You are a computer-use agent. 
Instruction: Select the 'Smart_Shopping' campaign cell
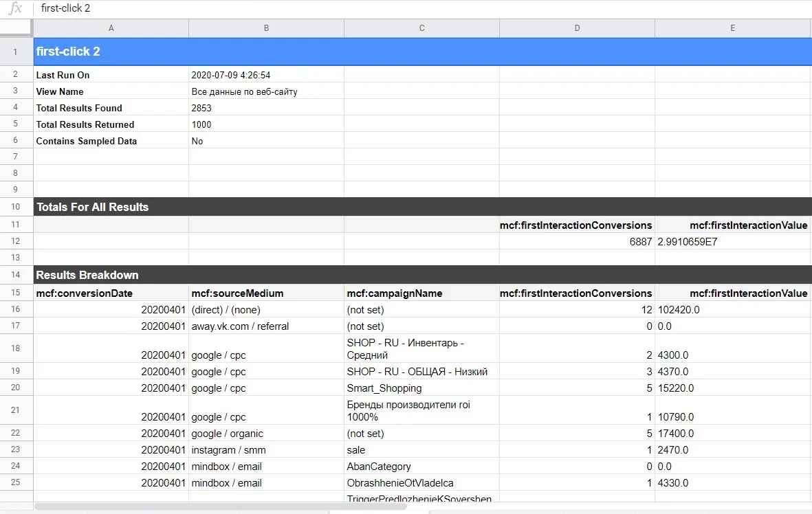tap(421, 388)
